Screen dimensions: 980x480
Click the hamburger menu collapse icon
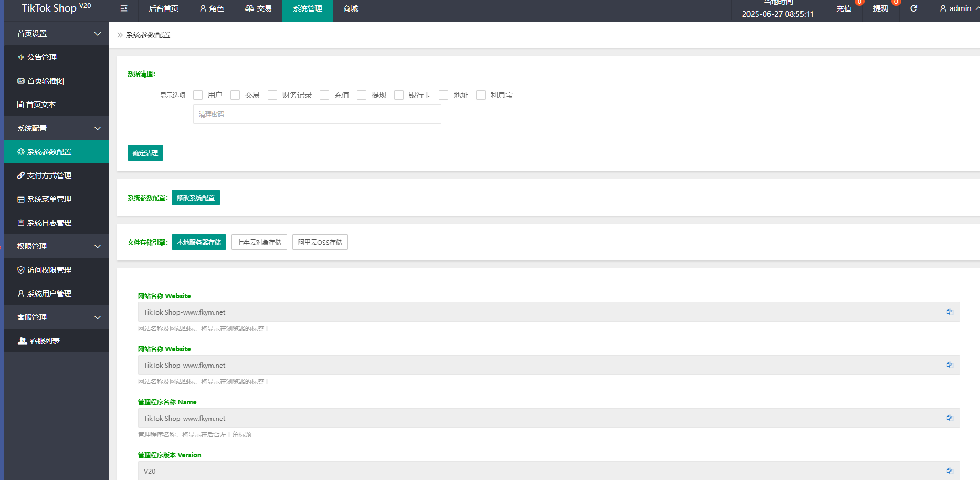[x=124, y=8]
